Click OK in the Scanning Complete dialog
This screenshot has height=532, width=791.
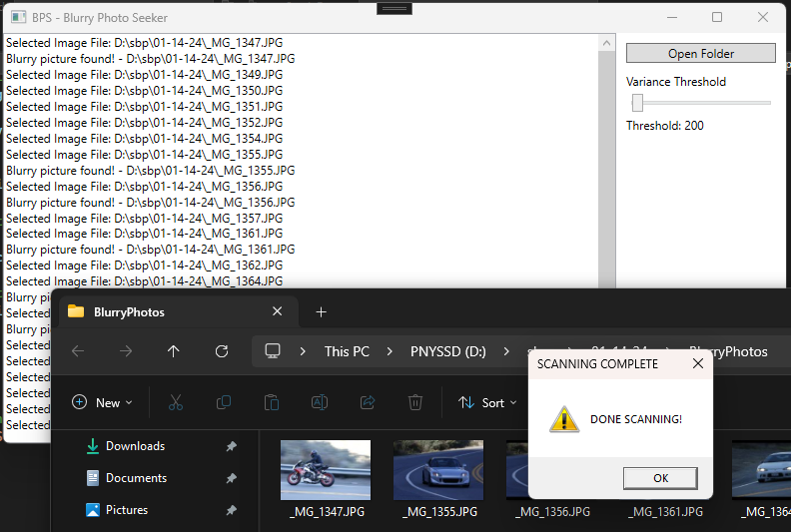coord(660,478)
